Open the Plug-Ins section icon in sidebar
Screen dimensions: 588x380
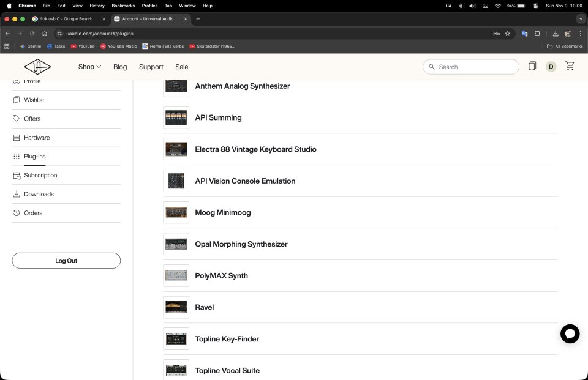pos(17,157)
